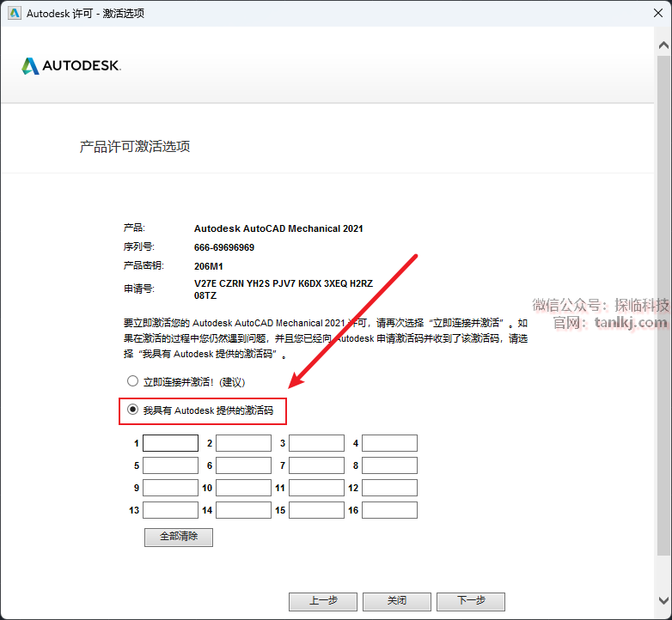Click activation code field 13
672x620 pixels.
pyautogui.click(x=170, y=510)
